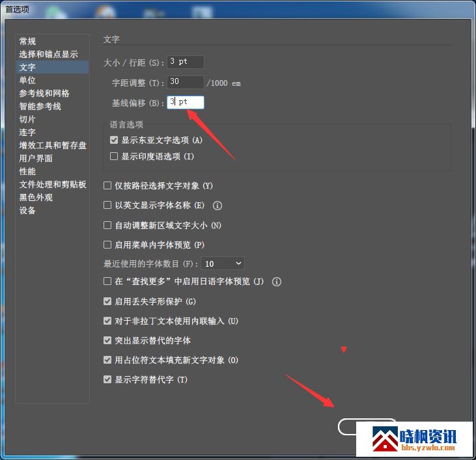Uncheck 突出显示替代的字体 checkbox
This screenshot has height=460, width=476.
click(107, 340)
